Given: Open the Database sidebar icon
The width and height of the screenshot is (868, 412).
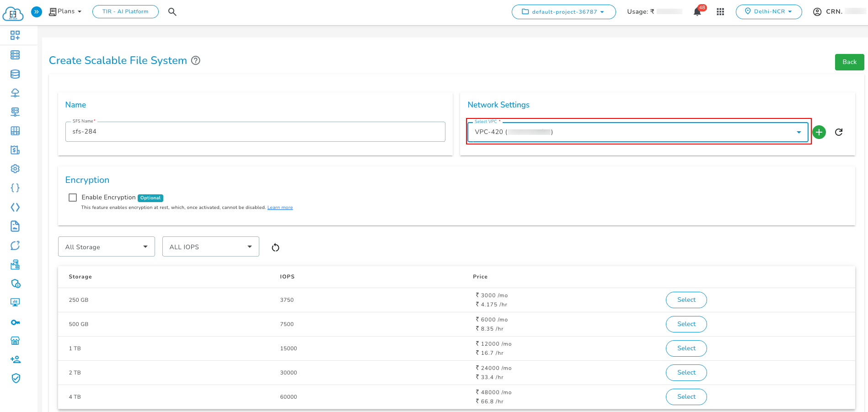Looking at the screenshot, I should 15,74.
